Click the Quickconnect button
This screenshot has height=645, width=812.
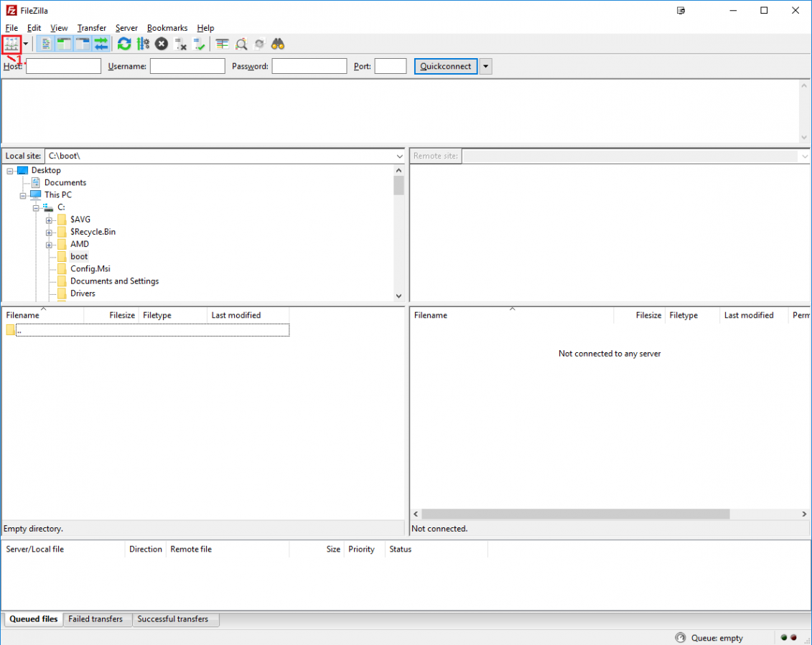pos(445,67)
